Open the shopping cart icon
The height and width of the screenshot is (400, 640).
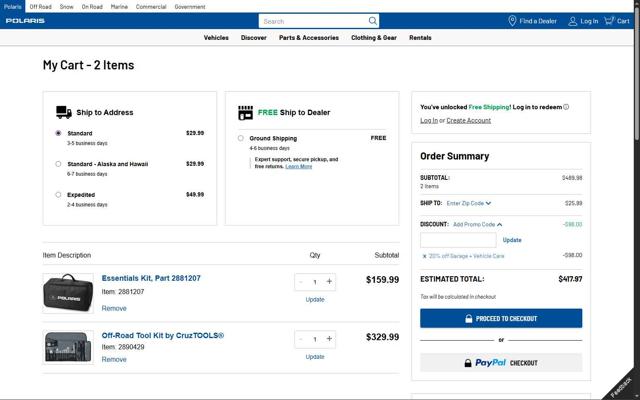(x=610, y=21)
